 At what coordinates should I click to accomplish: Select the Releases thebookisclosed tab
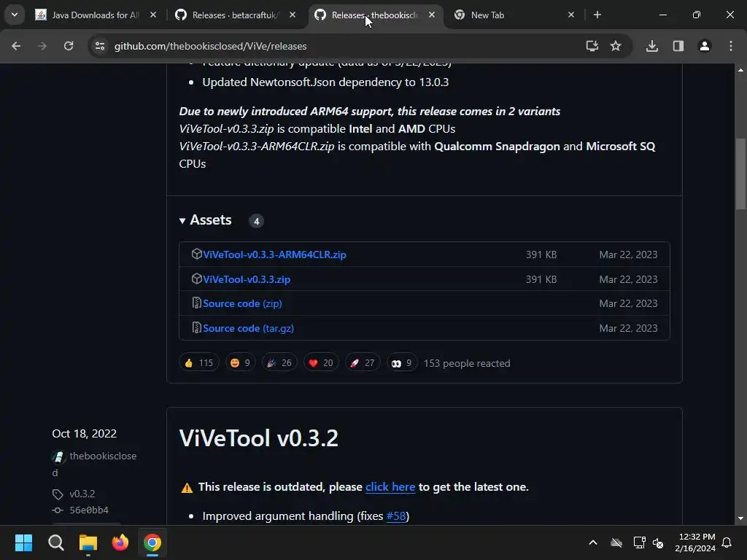click(x=374, y=15)
